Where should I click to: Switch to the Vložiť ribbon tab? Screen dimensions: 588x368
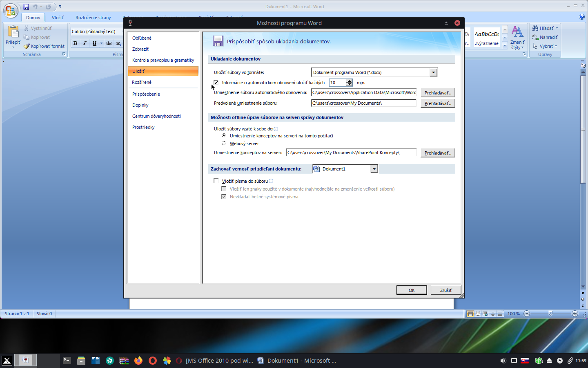[x=58, y=18]
